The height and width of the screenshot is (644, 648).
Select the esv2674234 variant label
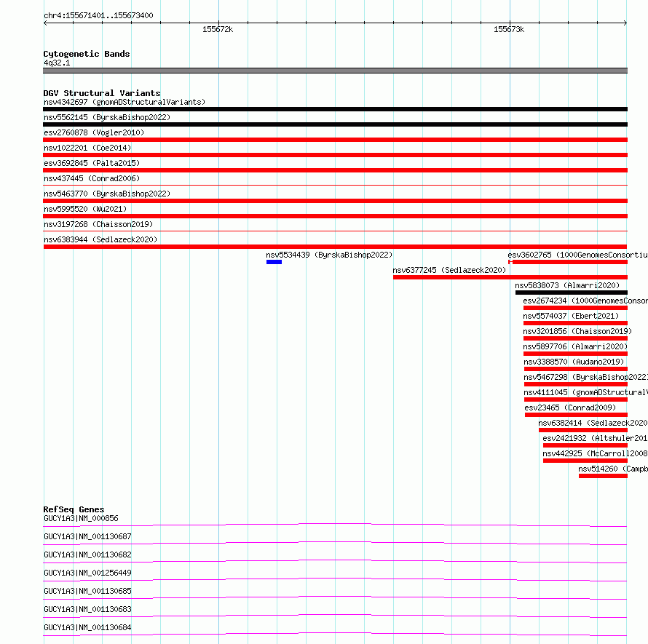coord(585,301)
